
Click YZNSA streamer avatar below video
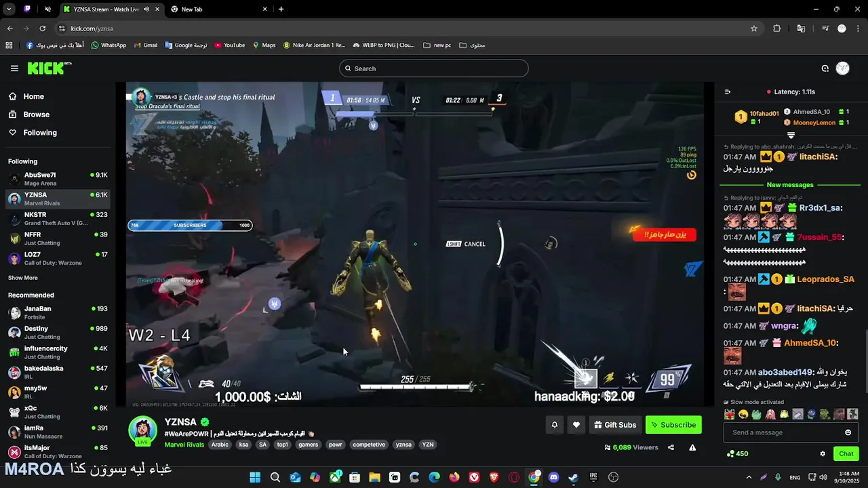coord(142,431)
